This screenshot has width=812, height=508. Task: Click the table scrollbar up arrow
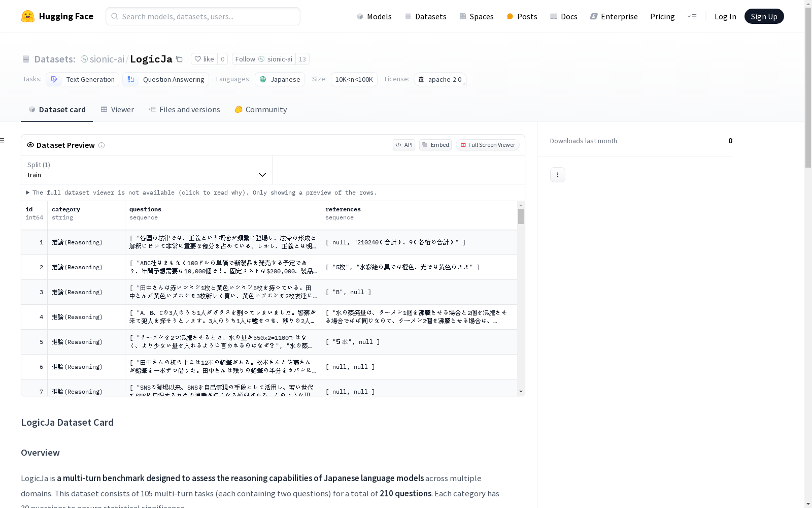click(521, 205)
